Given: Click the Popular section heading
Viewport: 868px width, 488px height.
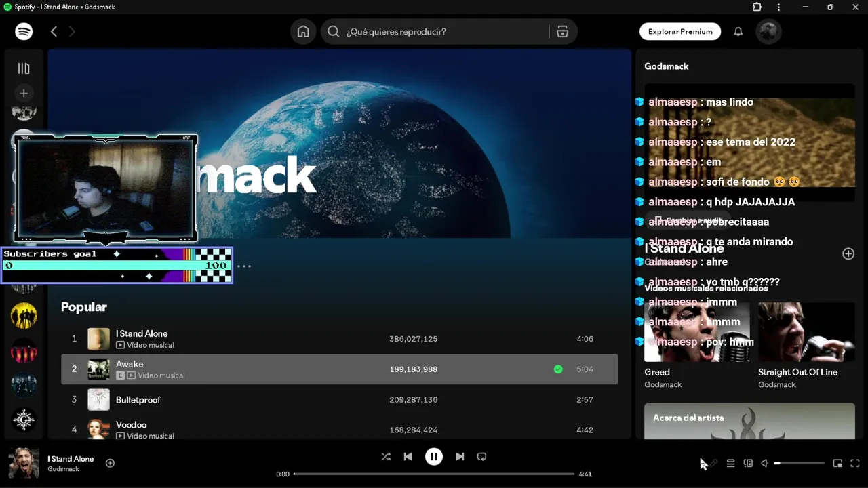Looking at the screenshot, I should pos(84,307).
